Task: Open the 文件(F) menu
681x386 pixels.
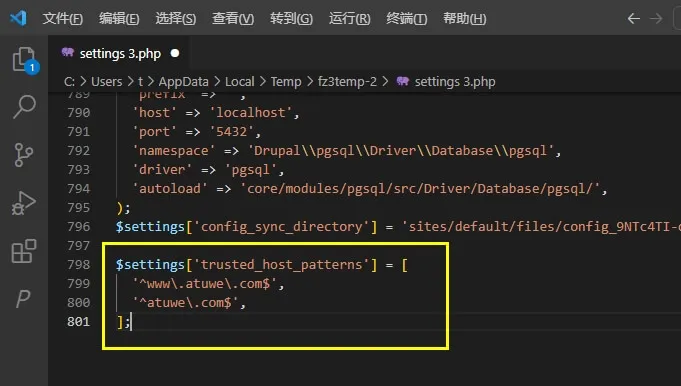Action: [x=63, y=19]
